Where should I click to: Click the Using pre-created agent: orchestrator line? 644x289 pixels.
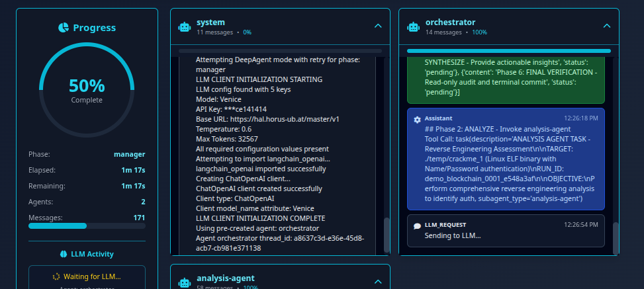click(257, 228)
